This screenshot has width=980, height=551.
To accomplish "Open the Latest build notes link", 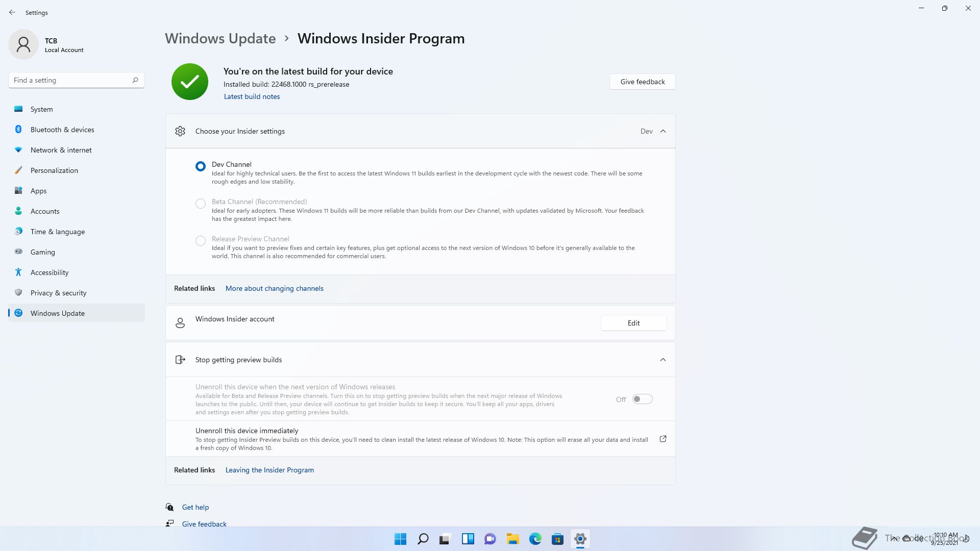I will click(x=252, y=96).
